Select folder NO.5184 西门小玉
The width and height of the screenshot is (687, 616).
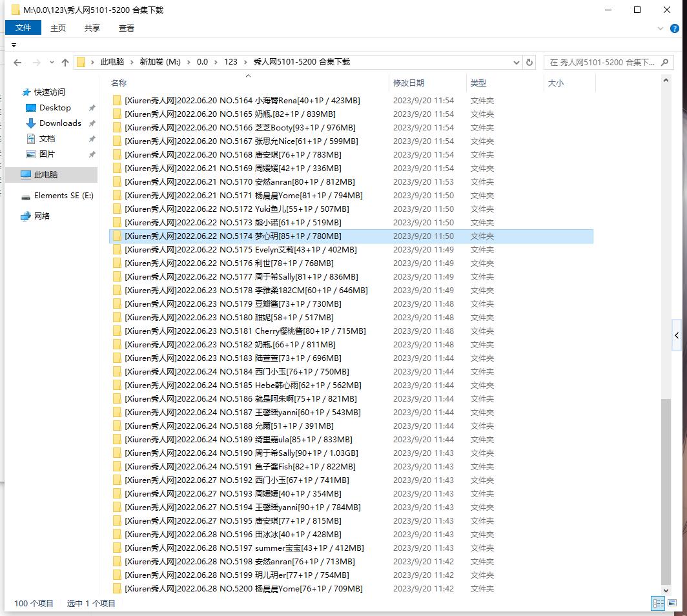coord(351,372)
